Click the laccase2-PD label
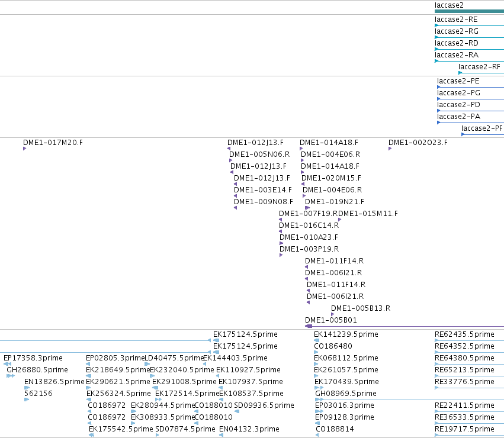This screenshot has width=504, height=438. [458, 105]
